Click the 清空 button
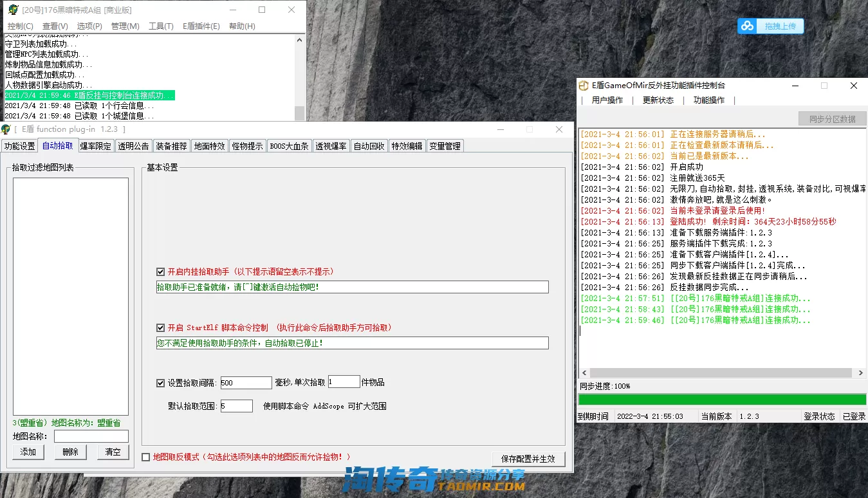This screenshot has height=498, width=868. [x=113, y=452]
